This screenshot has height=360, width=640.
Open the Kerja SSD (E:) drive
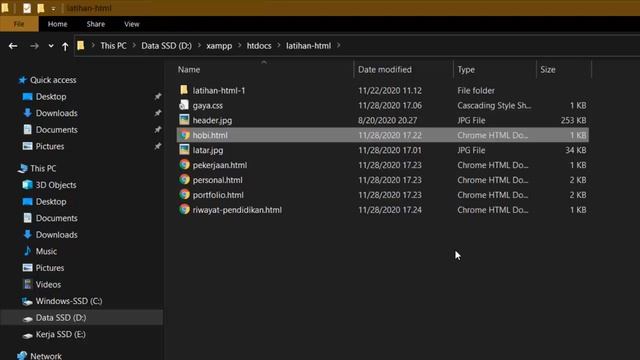click(60, 334)
